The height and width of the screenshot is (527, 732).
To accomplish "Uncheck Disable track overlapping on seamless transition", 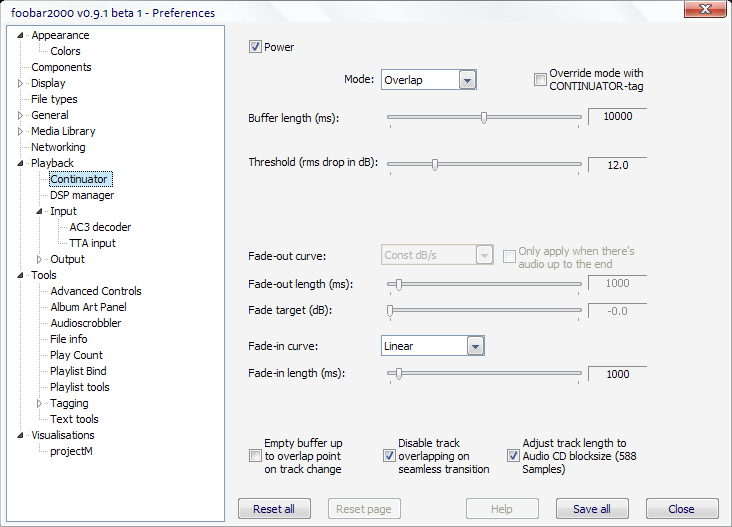I will [389, 456].
